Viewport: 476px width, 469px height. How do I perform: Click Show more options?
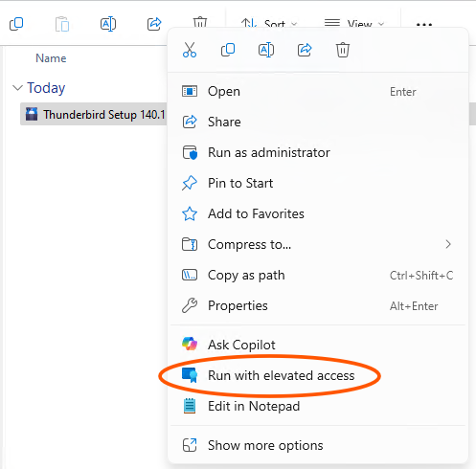(318, 445)
